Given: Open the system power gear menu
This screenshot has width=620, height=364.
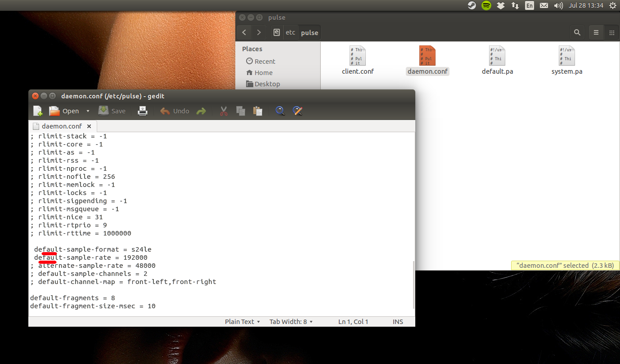Looking at the screenshot, I should click(x=612, y=5).
